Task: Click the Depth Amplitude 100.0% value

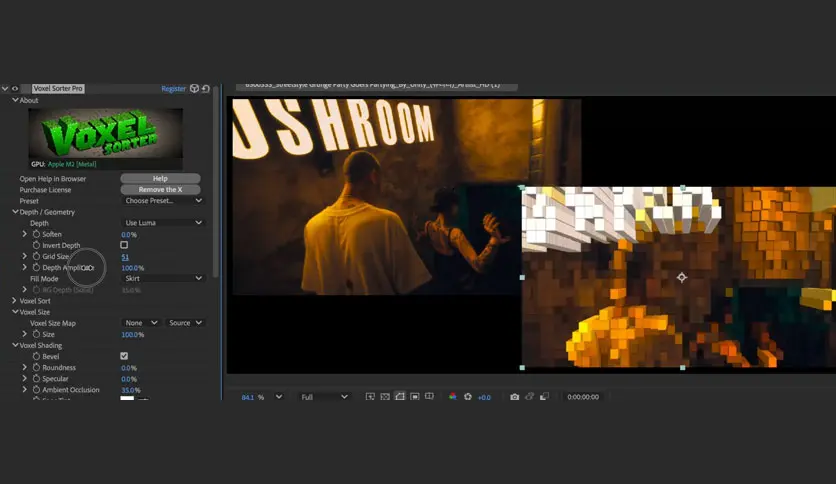Action: tap(133, 268)
